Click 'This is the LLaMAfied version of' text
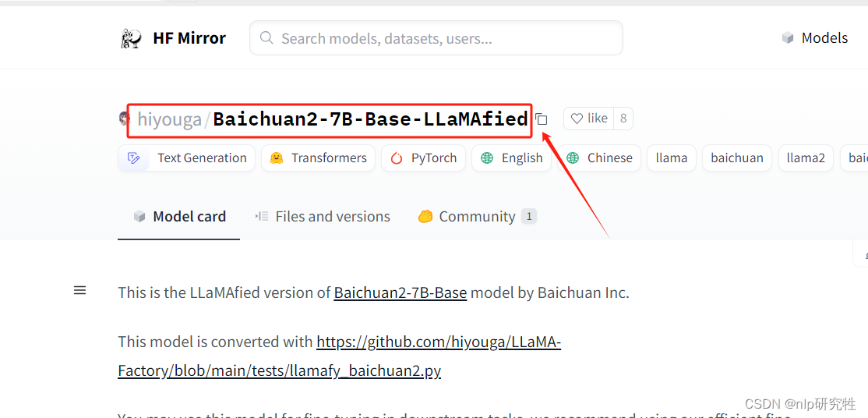Image resolution: width=868 pixels, height=418 pixels. tap(224, 292)
